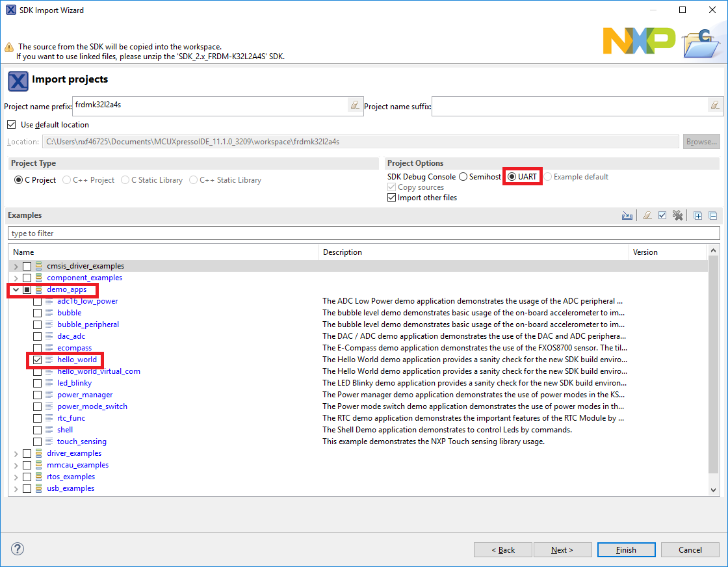Screen dimensions: 728x567
Task: Expand the driver_examples tree node
Action: click(16, 453)
